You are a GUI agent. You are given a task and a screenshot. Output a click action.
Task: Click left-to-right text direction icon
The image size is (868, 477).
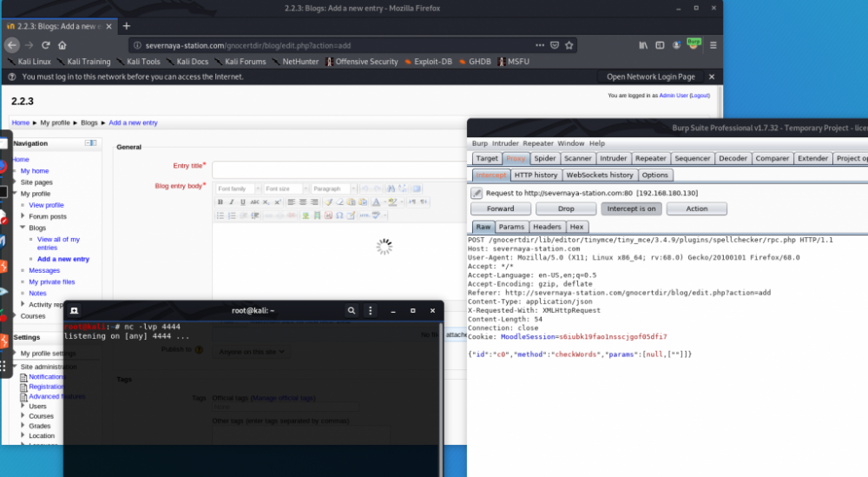(412, 202)
